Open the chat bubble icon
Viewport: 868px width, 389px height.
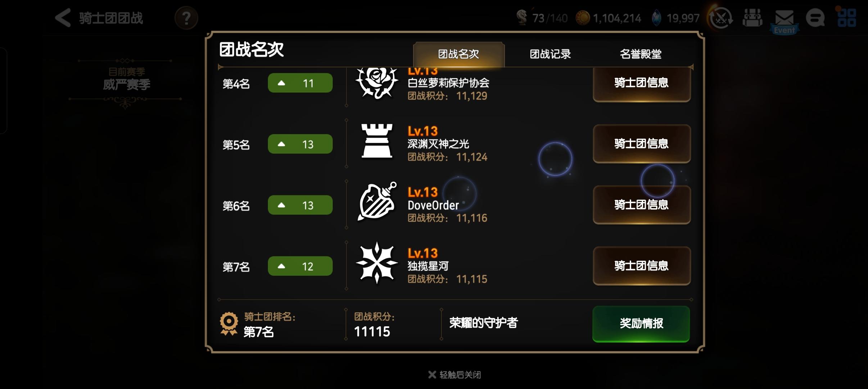point(815,18)
